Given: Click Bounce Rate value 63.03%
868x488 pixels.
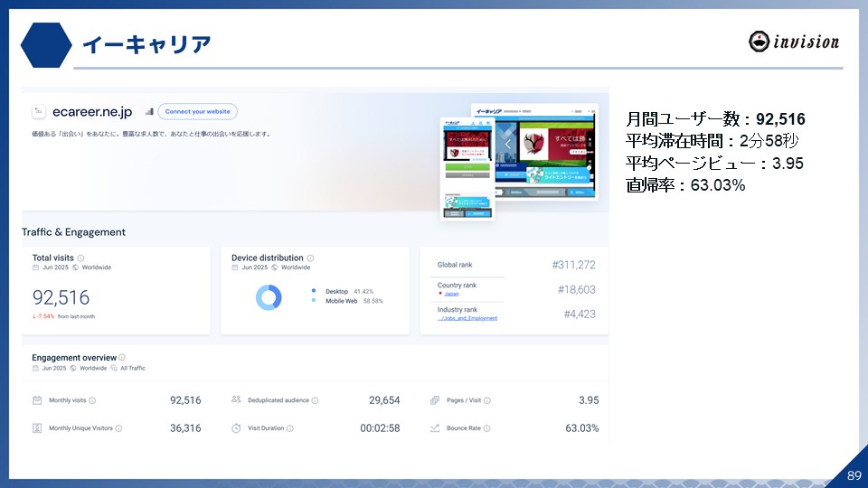Looking at the screenshot, I should click(x=581, y=428).
